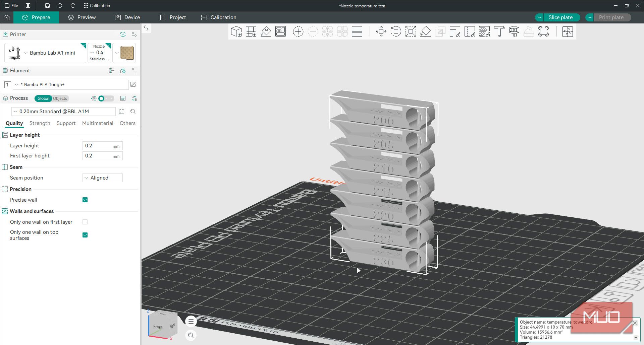The image size is (644, 345).
Task: Open the Support settings tab
Action: pyautogui.click(x=66, y=123)
